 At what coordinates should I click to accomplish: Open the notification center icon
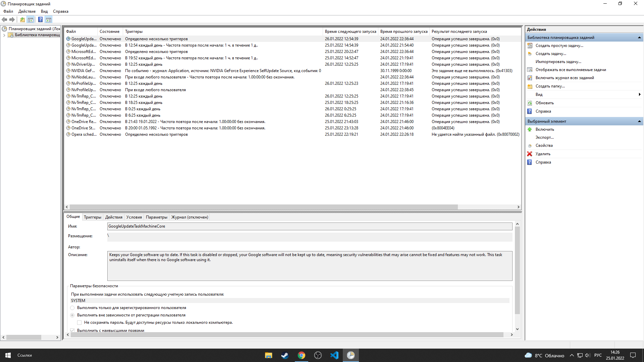pyautogui.click(x=633, y=355)
